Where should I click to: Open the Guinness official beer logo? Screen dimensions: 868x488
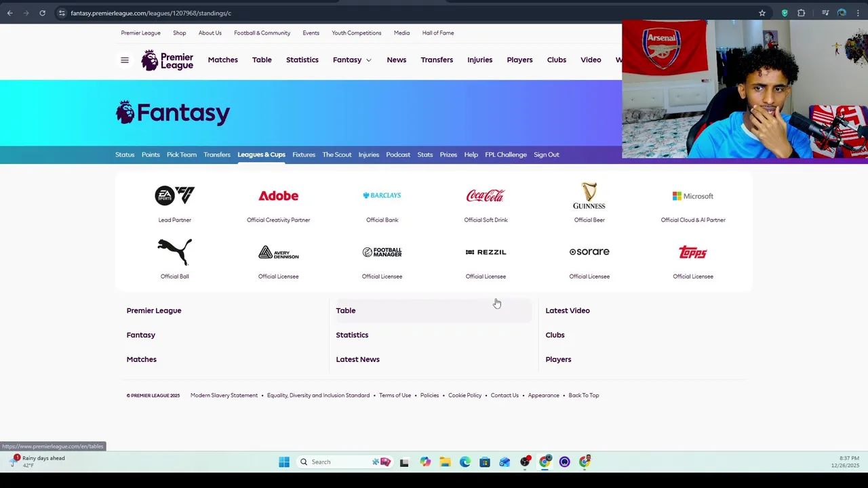(x=589, y=196)
